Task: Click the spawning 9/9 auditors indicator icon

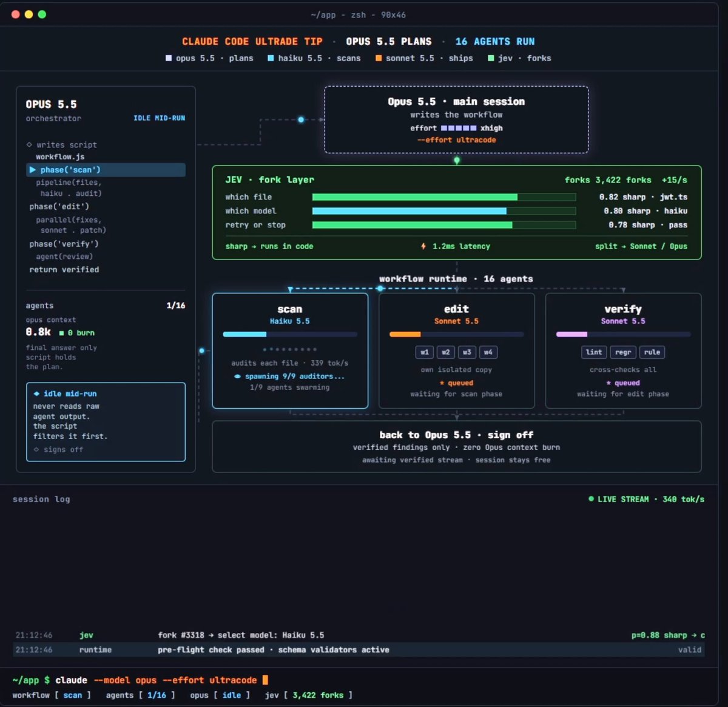Action: pyautogui.click(x=237, y=377)
